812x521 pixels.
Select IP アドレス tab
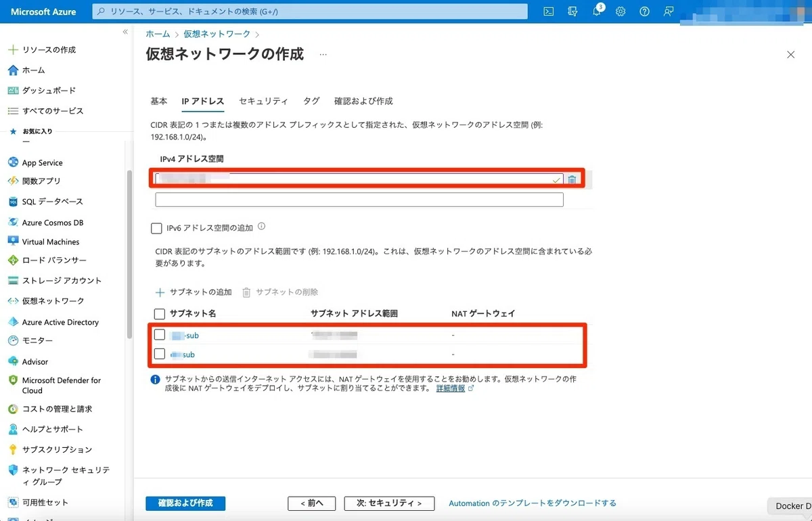203,101
